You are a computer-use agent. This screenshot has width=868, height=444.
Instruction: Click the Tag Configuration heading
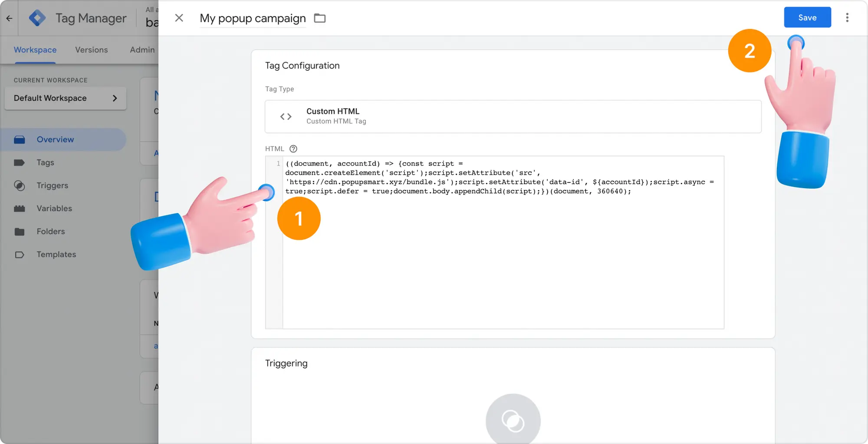[x=302, y=66]
